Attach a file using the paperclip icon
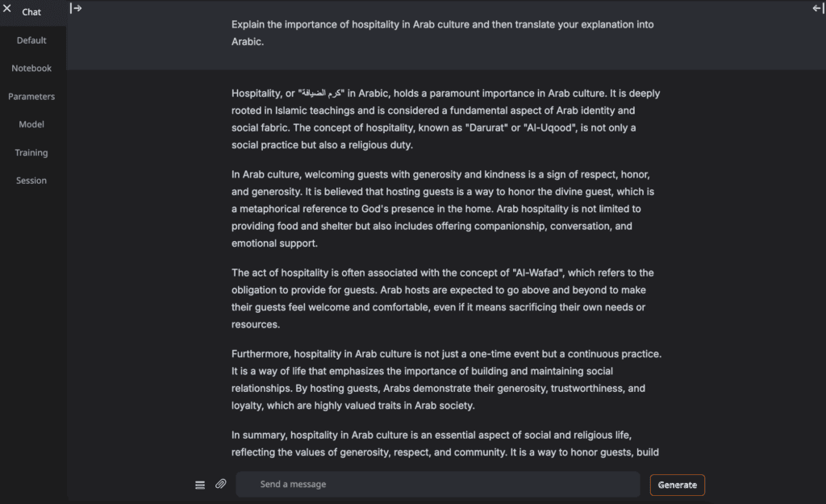 (x=221, y=484)
